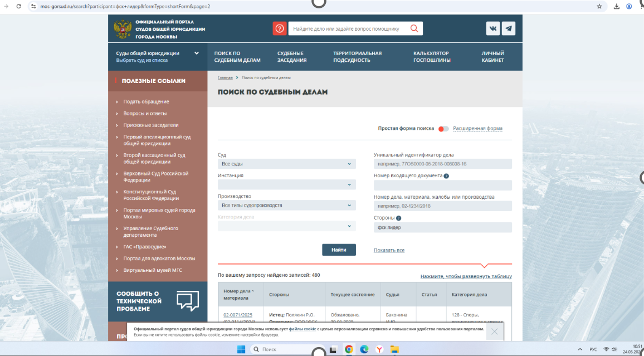Switch to Расширенная форма search
This screenshot has height=356, width=644.
pyautogui.click(x=479, y=128)
